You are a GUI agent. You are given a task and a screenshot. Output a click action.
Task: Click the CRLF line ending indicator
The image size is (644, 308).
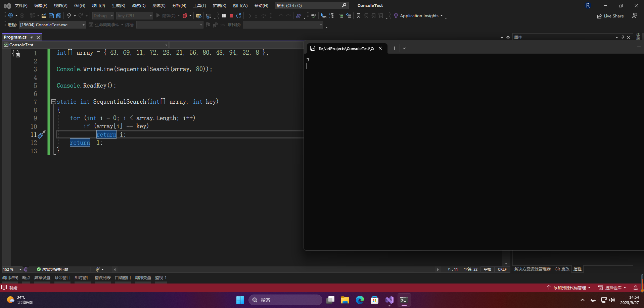(x=502, y=269)
